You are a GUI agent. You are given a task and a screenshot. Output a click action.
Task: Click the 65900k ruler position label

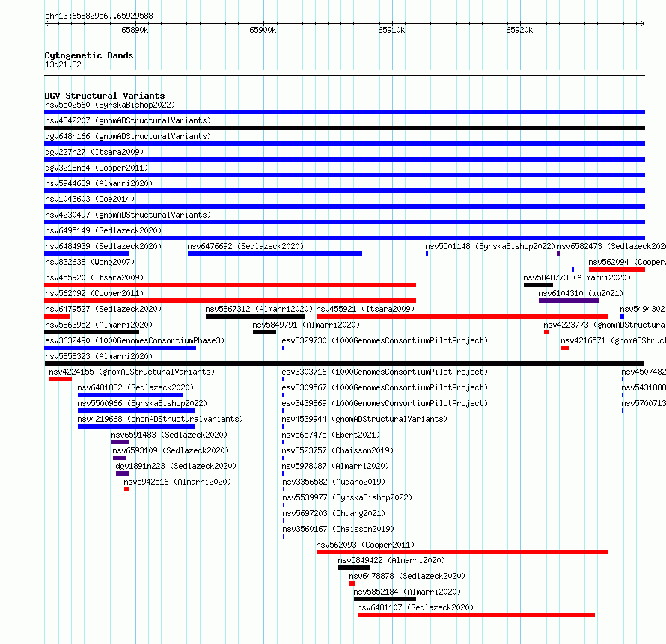coord(263,30)
